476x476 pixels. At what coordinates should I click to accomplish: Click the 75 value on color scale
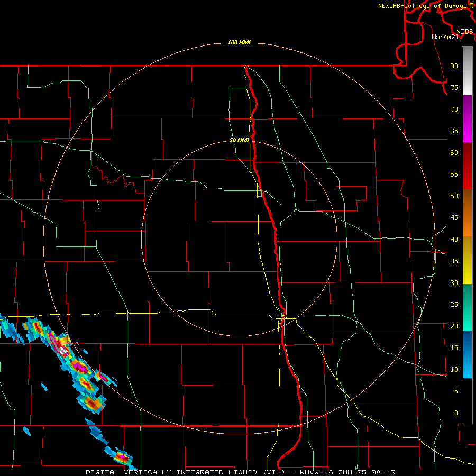pyautogui.click(x=454, y=87)
